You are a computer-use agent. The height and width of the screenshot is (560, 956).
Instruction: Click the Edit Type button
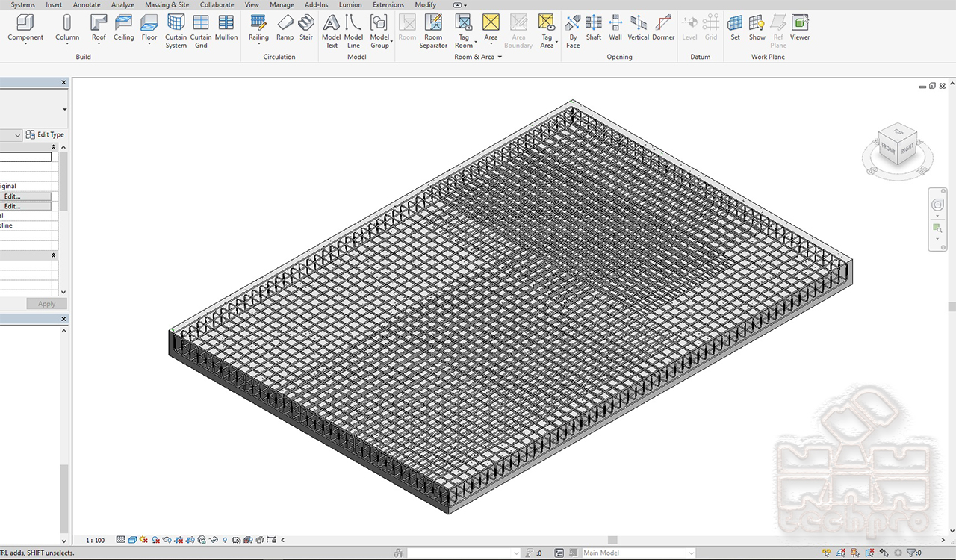(46, 135)
